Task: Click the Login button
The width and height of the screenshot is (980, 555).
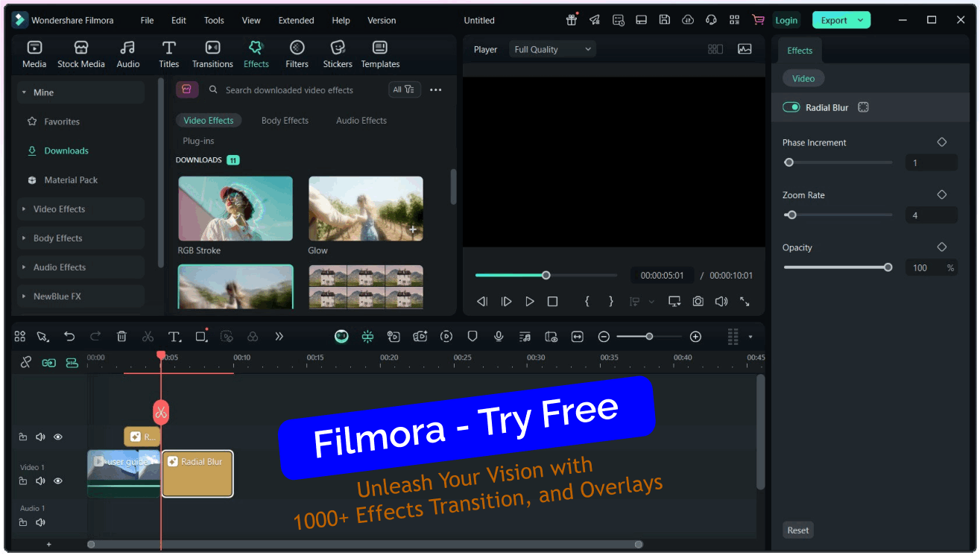Action: point(785,20)
